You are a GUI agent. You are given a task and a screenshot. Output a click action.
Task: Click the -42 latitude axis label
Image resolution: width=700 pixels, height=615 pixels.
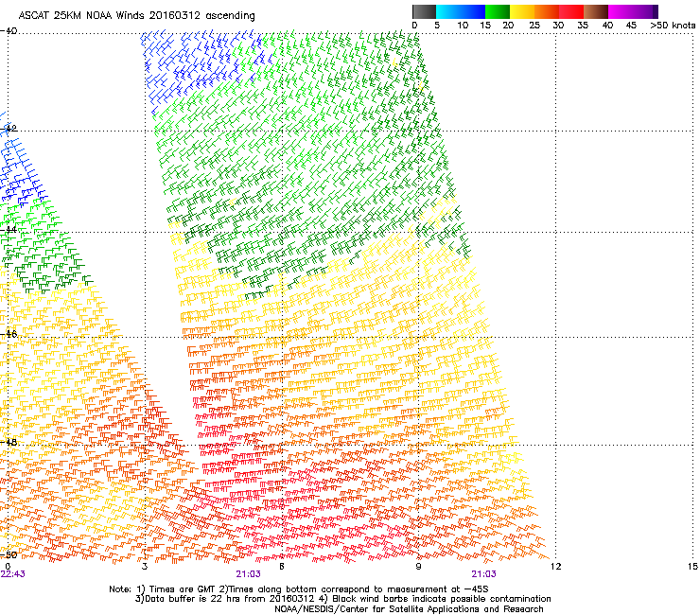click(9, 128)
